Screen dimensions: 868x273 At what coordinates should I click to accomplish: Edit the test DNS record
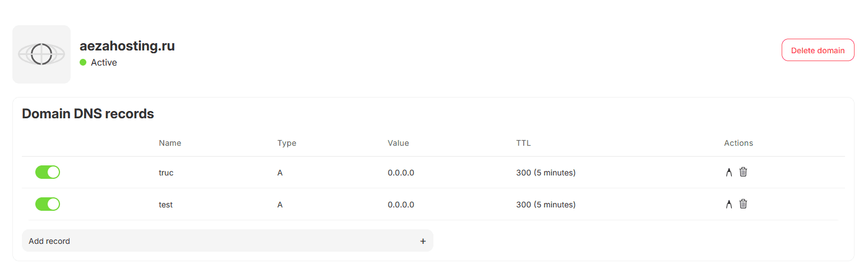pos(729,204)
